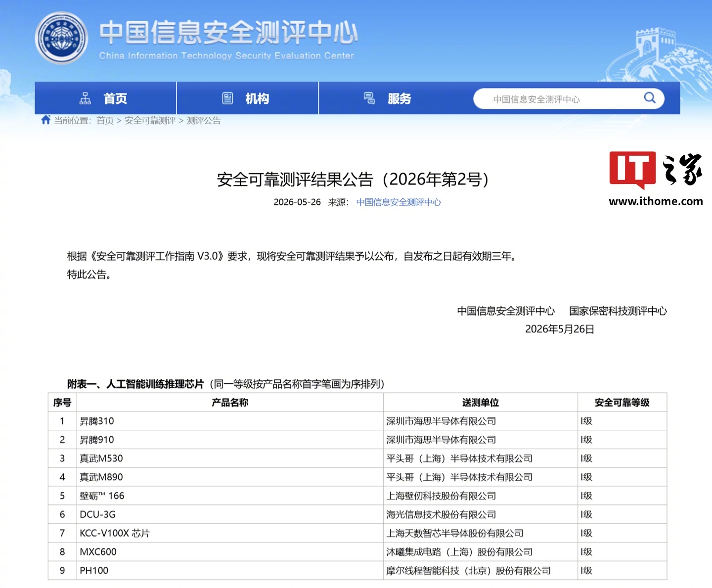
Task: Click the 序号 column header
Action: coord(62,403)
